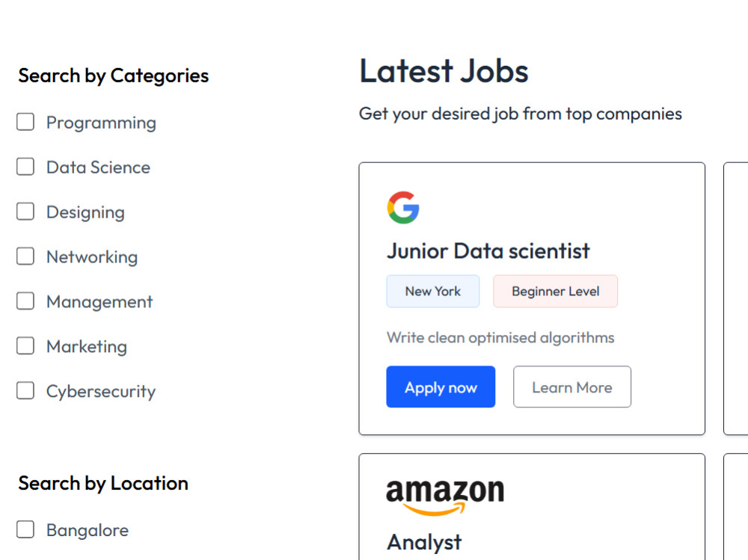This screenshot has width=748, height=560.
Task: Click the Google logo icon
Action: coord(403,208)
